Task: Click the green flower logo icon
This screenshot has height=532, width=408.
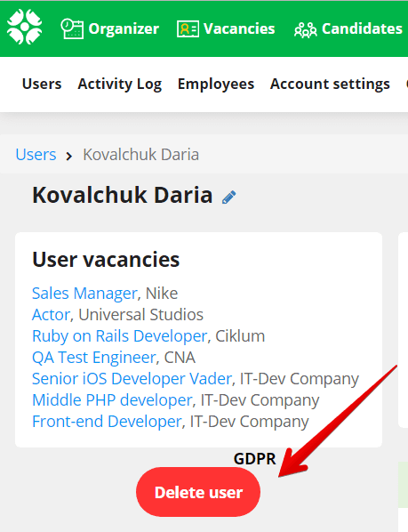Action: coord(25,27)
